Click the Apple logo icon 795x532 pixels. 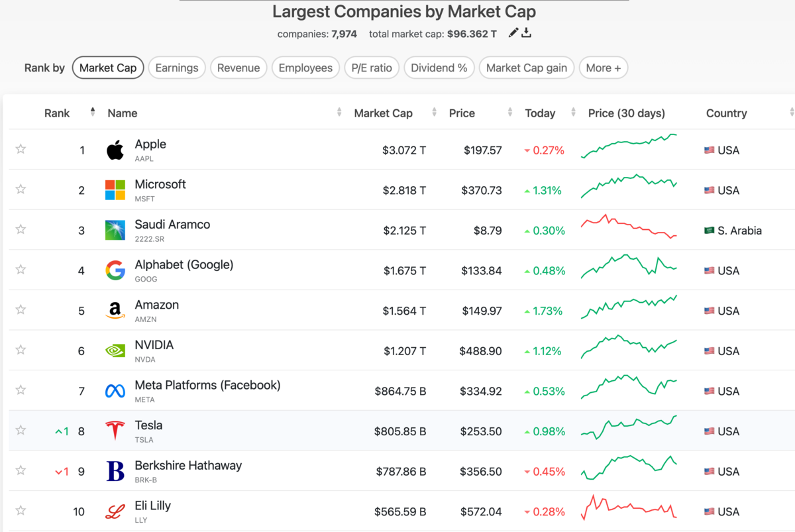pos(115,150)
